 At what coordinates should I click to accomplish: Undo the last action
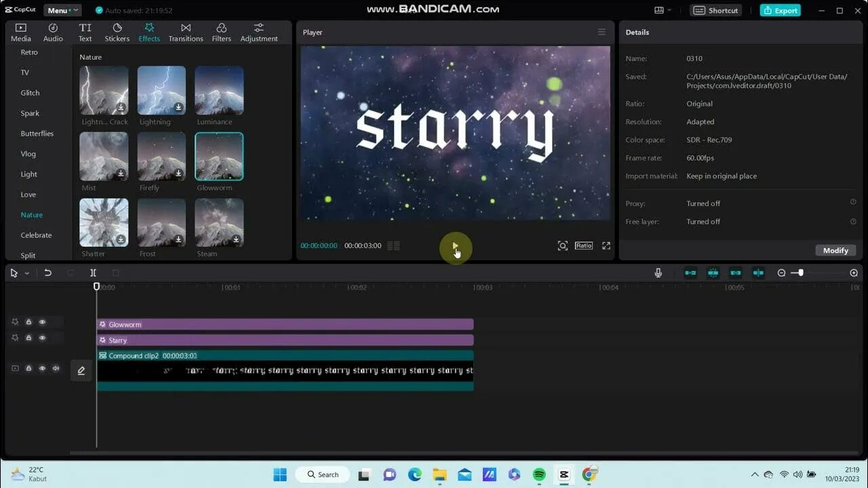point(47,272)
